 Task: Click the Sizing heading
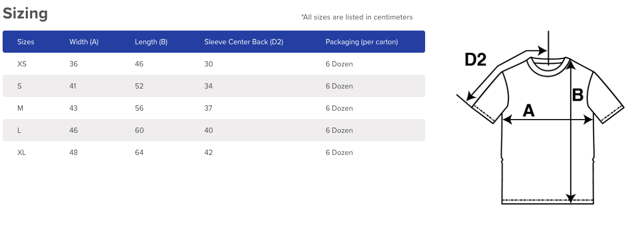(25, 14)
